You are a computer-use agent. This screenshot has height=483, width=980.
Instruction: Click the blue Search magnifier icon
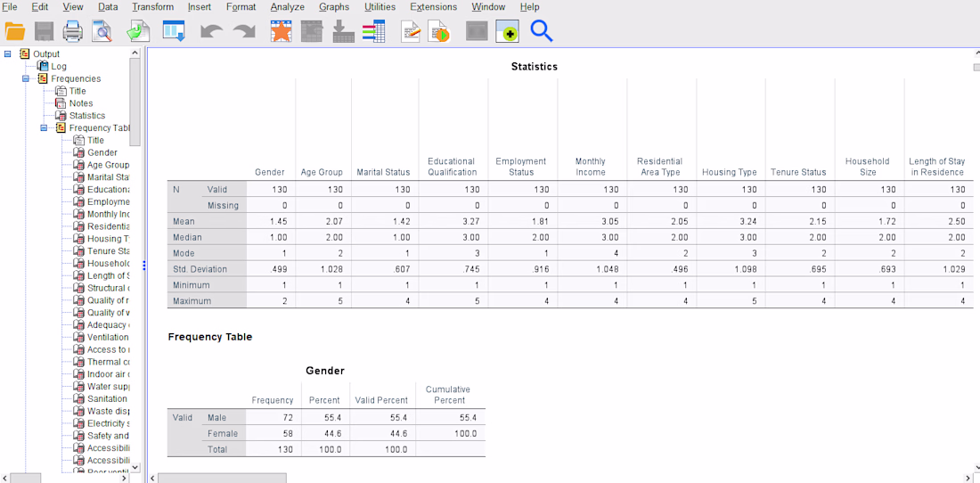click(542, 31)
